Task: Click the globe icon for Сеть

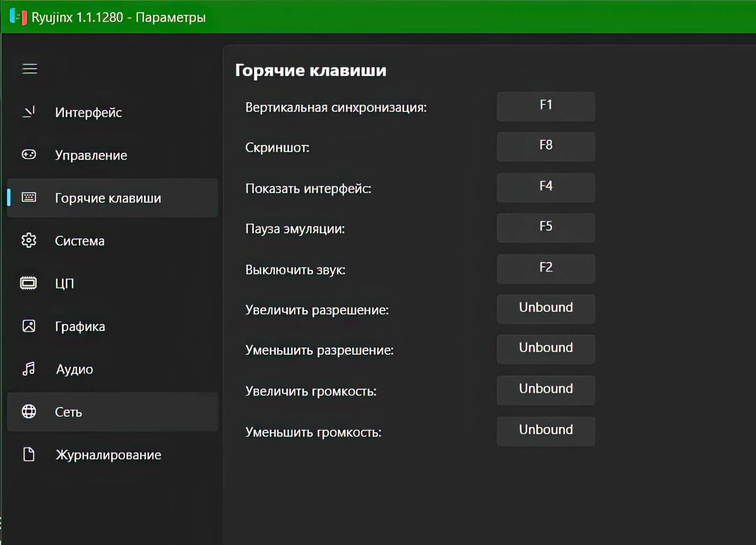Action: point(29,411)
